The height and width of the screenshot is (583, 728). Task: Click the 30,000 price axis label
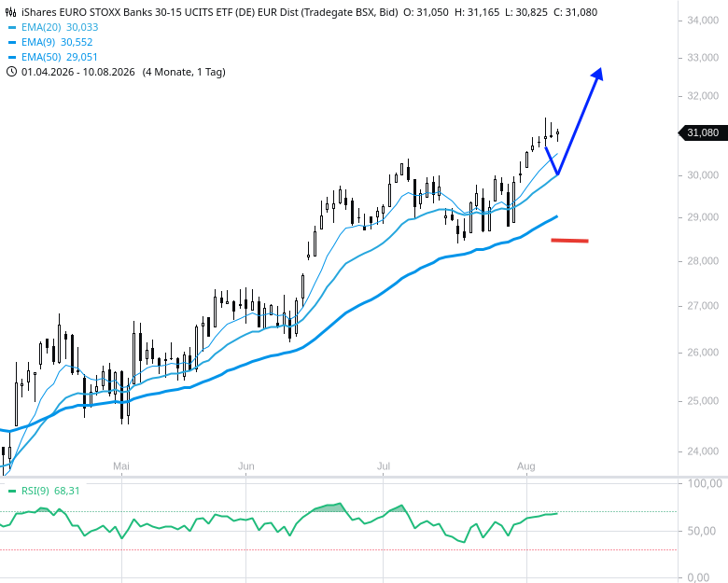(x=703, y=175)
